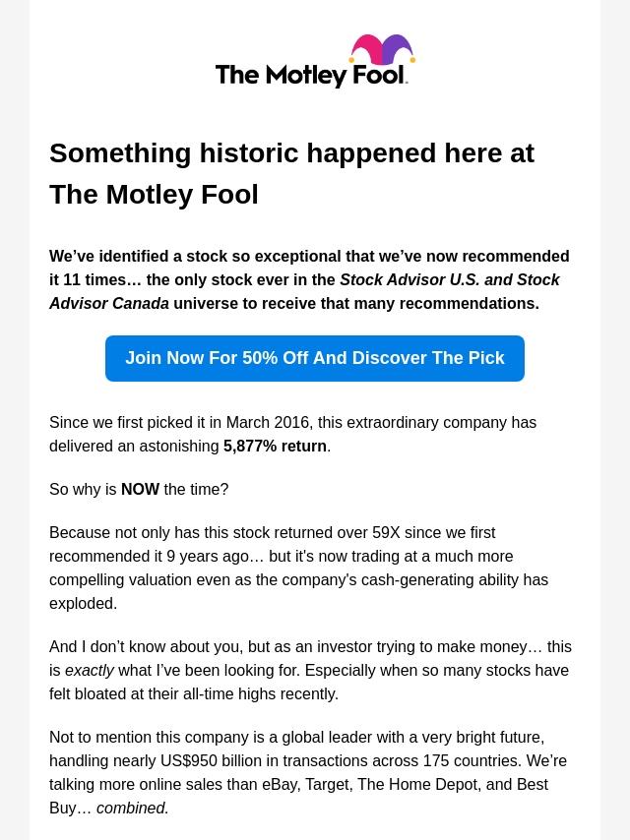Click the italic word "exactly"
Screen dimensions: 630x840
pyautogui.click(x=90, y=670)
